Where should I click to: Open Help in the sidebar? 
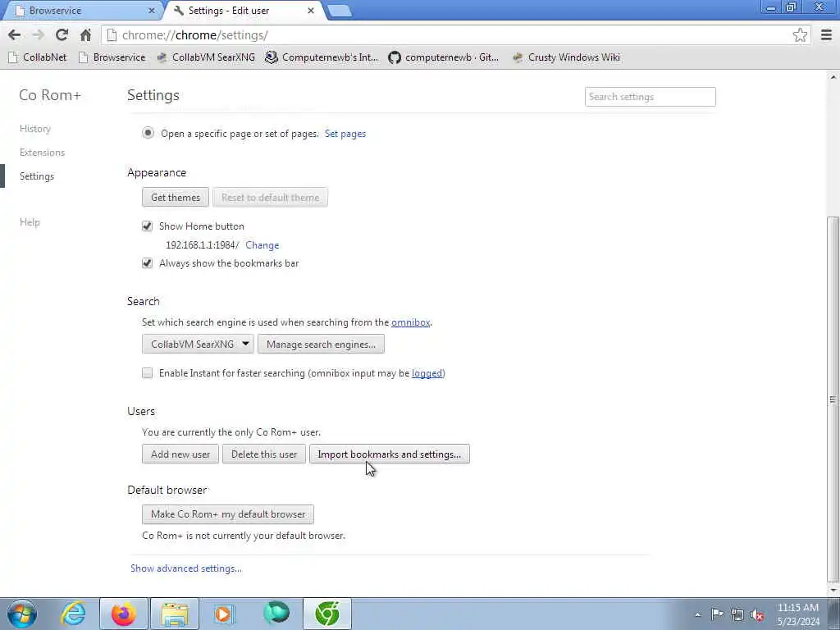click(x=30, y=221)
